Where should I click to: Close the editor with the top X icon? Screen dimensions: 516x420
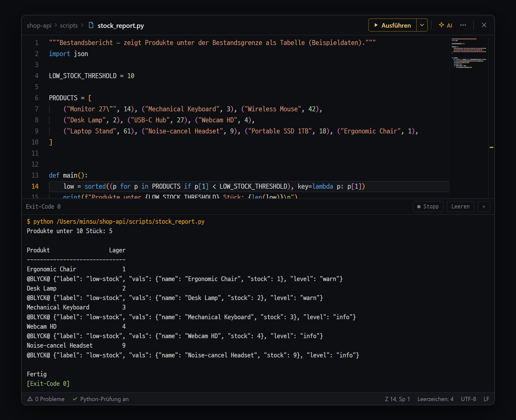coord(484,25)
